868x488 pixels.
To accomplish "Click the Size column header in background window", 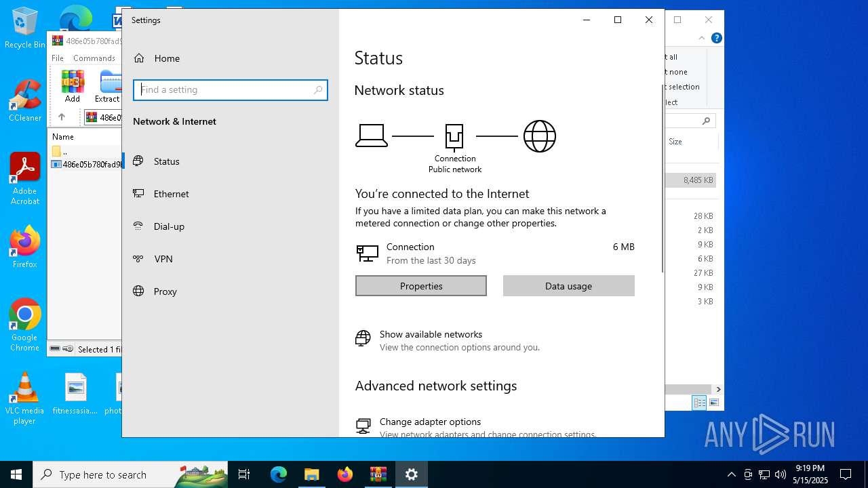I will [x=675, y=142].
